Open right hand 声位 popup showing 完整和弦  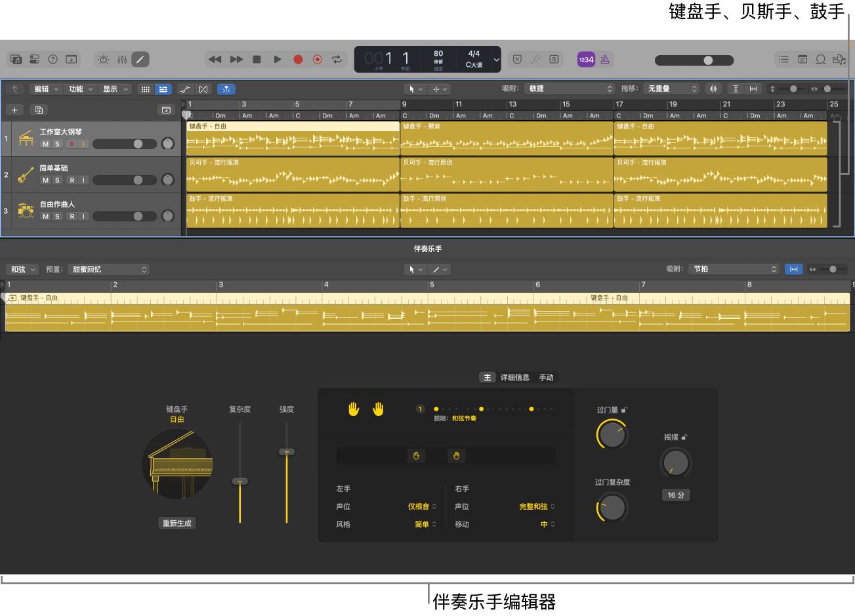537,506
